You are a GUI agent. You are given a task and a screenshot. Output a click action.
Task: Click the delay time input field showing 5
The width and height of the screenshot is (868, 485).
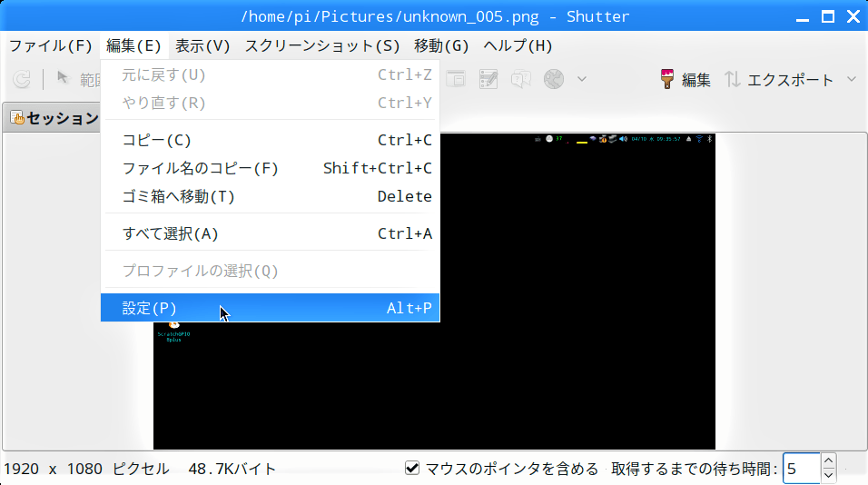coord(802,469)
